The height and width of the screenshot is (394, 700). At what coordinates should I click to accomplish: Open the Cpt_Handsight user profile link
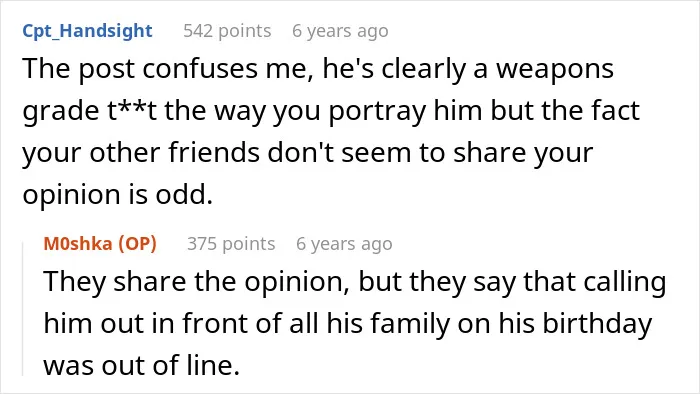tap(88, 31)
